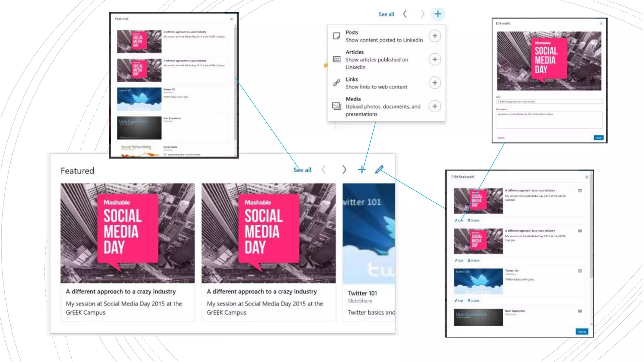Open the Twitter 101 thumbnail in Featured carousel

[x=369, y=233]
